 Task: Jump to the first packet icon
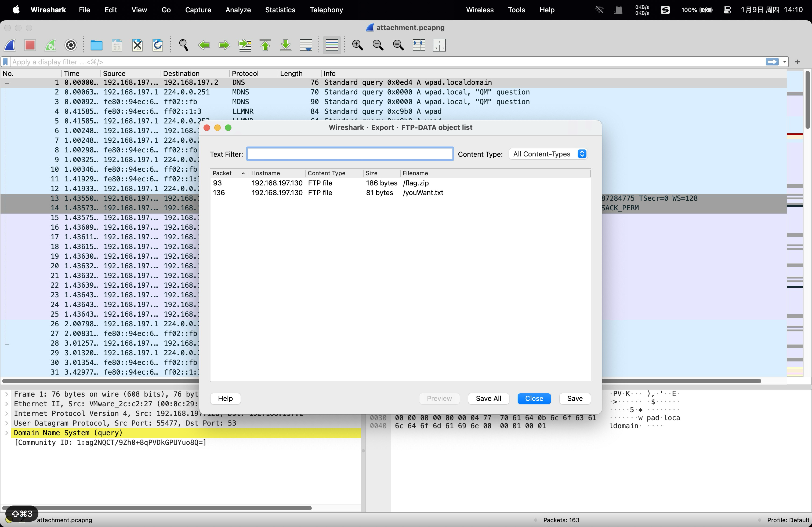(266, 45)
